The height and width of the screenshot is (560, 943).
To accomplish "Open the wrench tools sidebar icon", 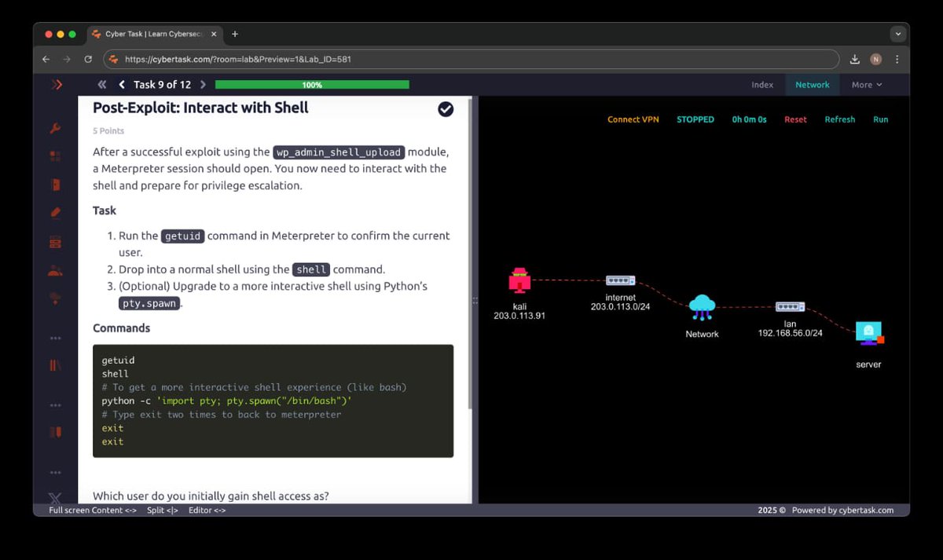I will pyautogui.click(x=55, y=129).
